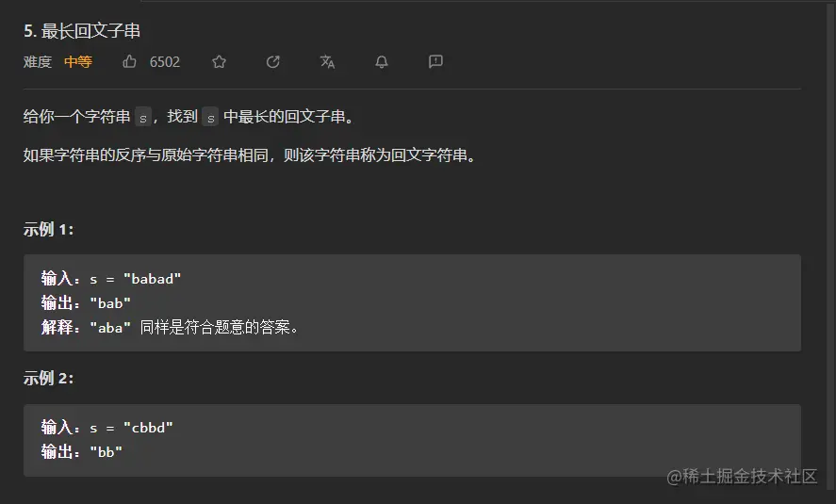Click the share arrow icon

point(273,62)
